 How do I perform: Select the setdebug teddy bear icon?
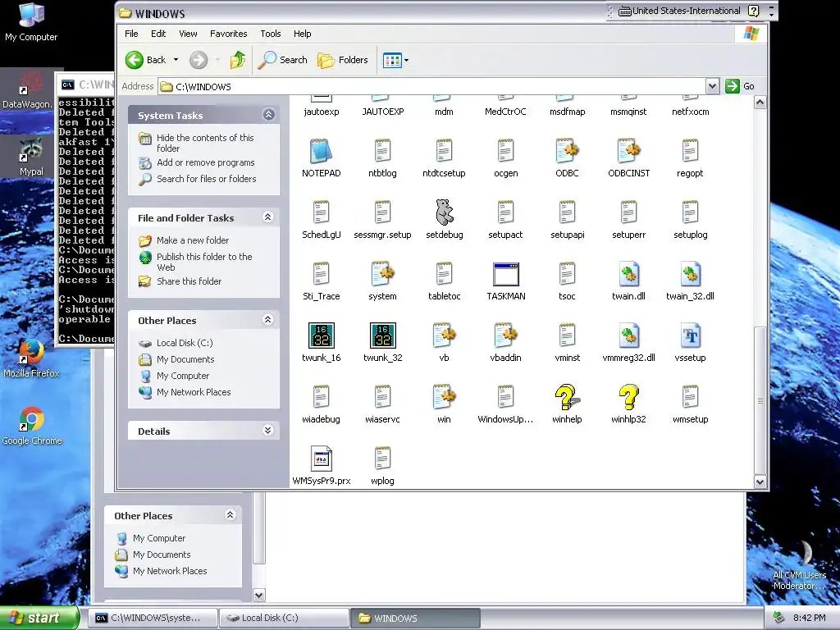click(444, 212)
